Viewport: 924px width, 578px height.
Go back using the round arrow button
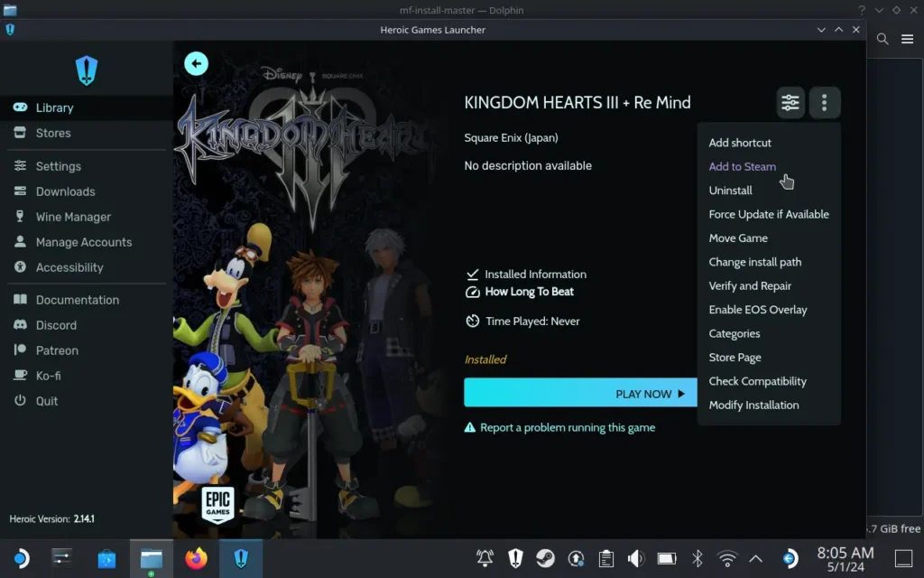(x=196, y=64)
